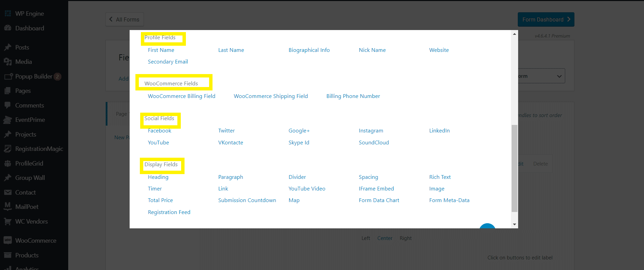Viewport: 644px width, 270px height.
Task: Insert the YouTube Video field
Action: coord(307,188)
